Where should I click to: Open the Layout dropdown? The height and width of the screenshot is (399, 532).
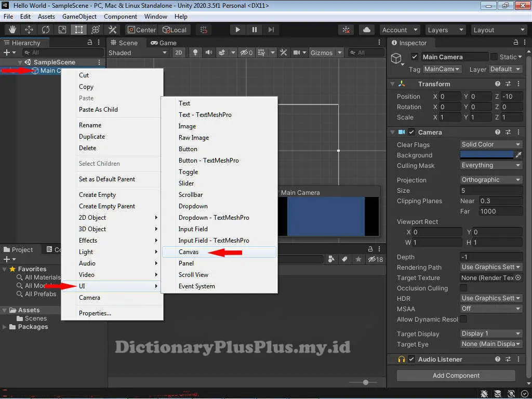tap(499, 30)
